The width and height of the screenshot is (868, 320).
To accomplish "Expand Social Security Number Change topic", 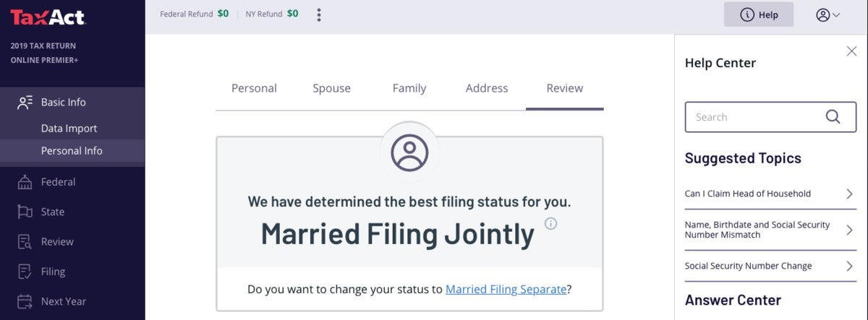I will [770, 266].
